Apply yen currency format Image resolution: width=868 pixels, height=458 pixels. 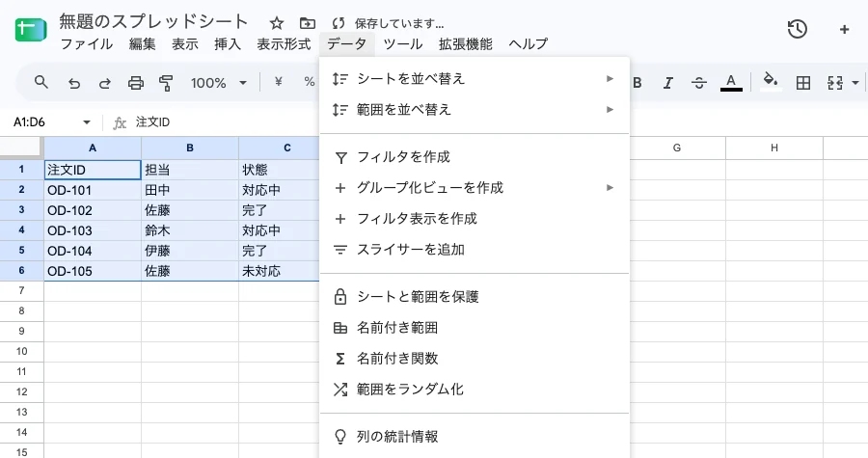tap(279, 82)
